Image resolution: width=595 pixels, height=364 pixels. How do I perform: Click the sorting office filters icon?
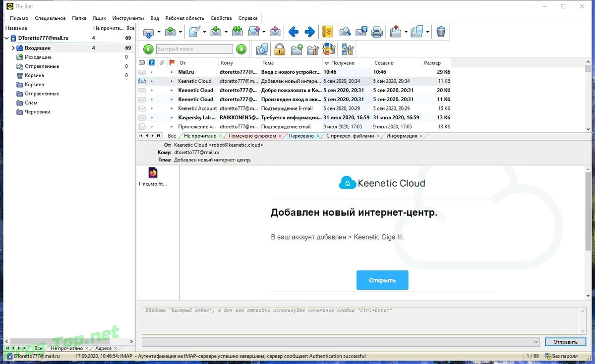pos(329,49)
